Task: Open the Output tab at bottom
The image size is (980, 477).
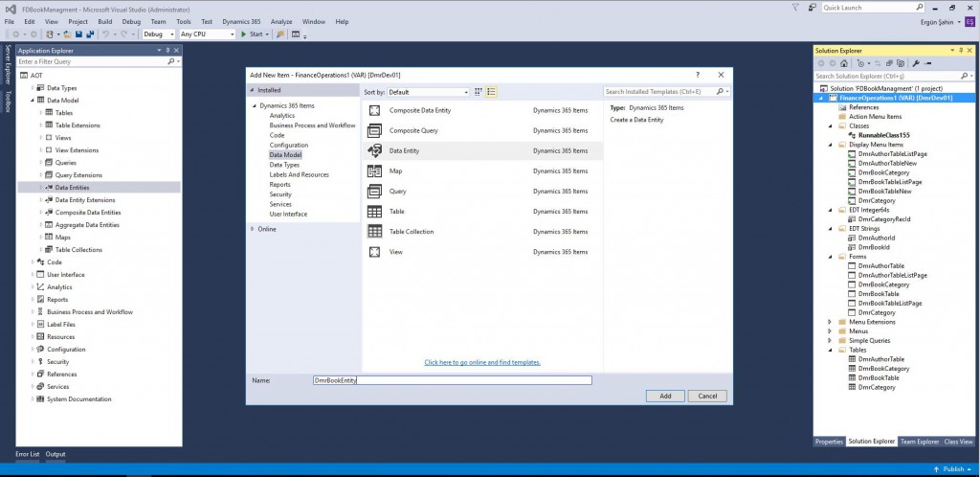Action: point(55,455)
